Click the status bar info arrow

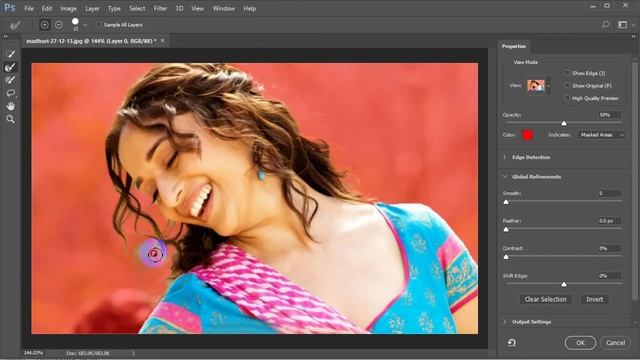(x=133, y=353)
